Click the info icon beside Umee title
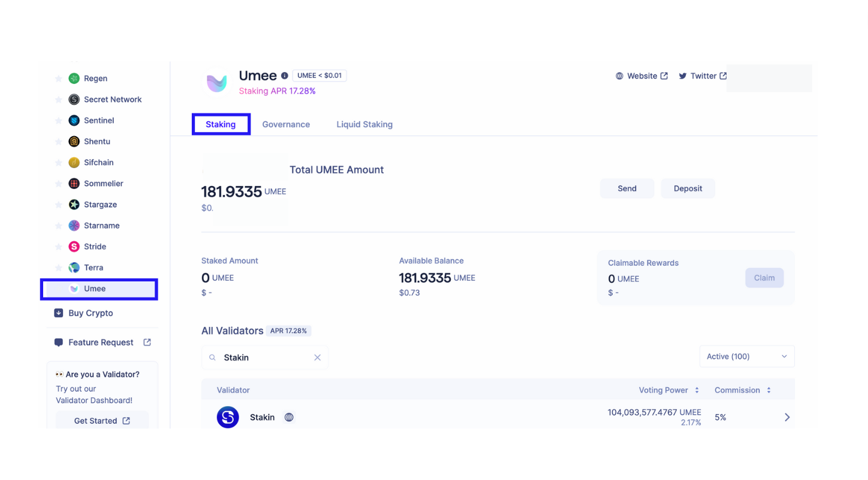 tap(285, 76)
